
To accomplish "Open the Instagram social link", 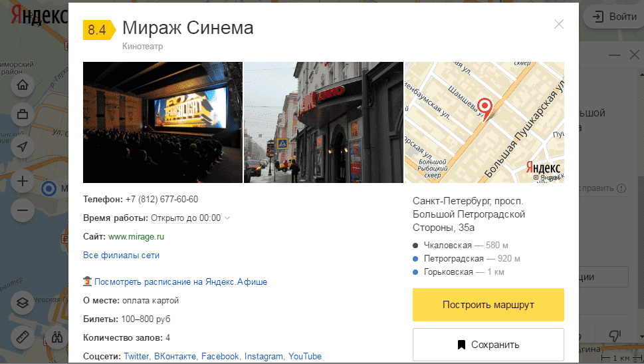I will coord(264,356).
